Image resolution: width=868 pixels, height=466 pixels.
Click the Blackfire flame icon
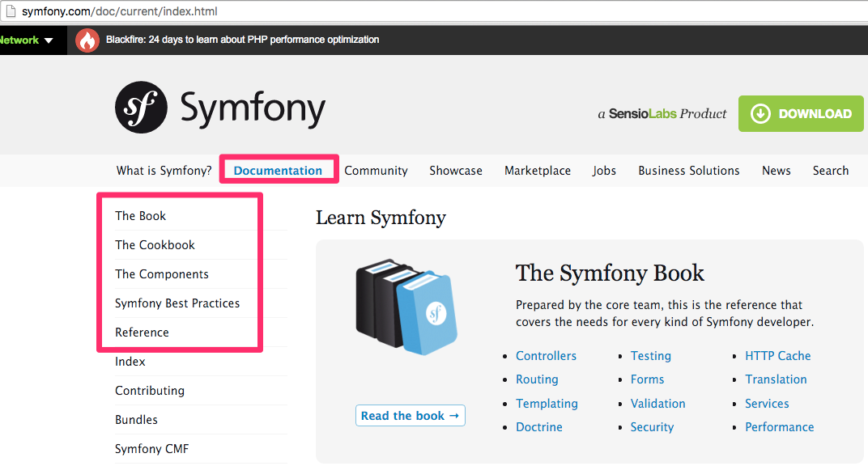[x=87, y=40]
